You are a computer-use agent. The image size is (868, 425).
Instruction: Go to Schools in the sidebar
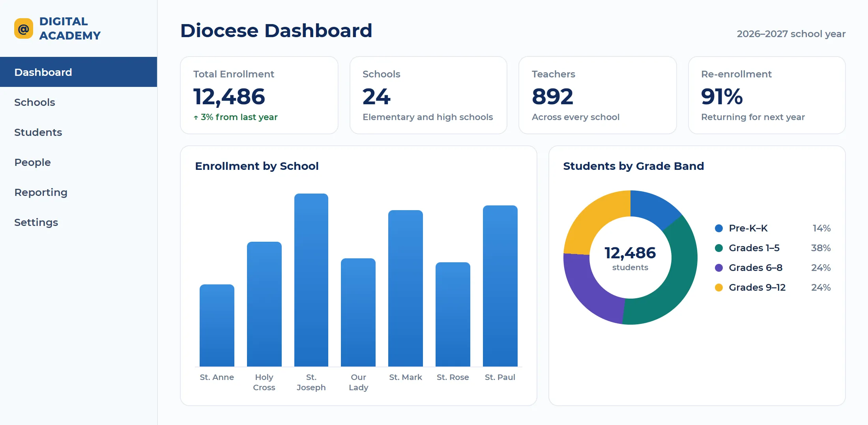click(79, 102)
